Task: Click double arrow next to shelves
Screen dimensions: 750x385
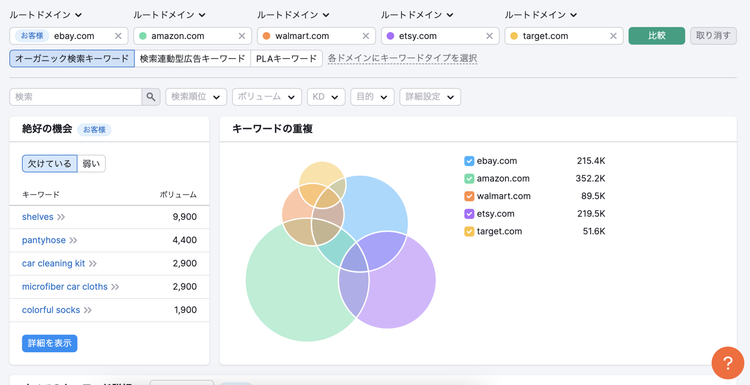Action: [61, 217]
